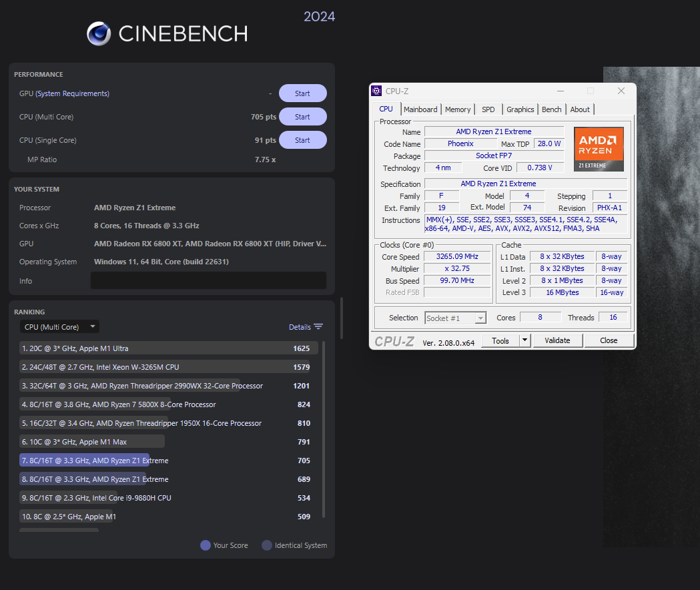Switch to the Memory tab in CPU-Z
Viewport: 700px width, 590px height.
458,109
